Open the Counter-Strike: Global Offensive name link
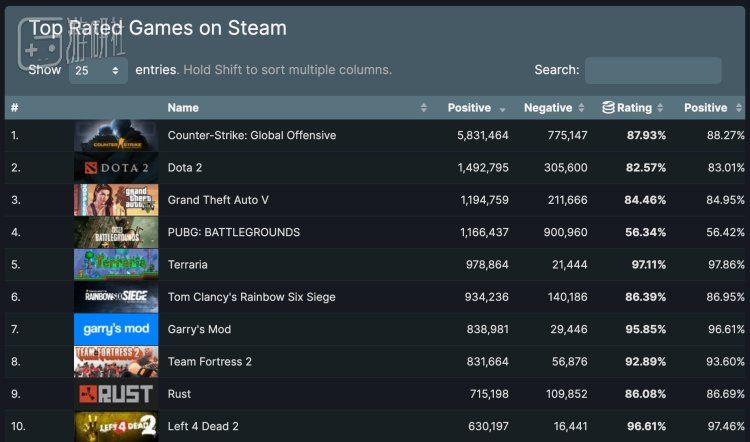The height and width of the screenshot is (442, 750). [252, 135]
